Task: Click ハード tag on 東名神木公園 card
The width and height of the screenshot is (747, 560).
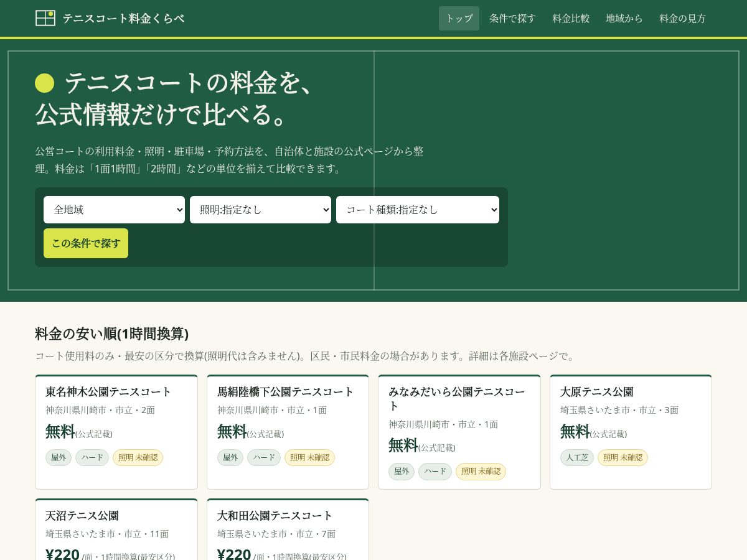Action: point(92,457)
